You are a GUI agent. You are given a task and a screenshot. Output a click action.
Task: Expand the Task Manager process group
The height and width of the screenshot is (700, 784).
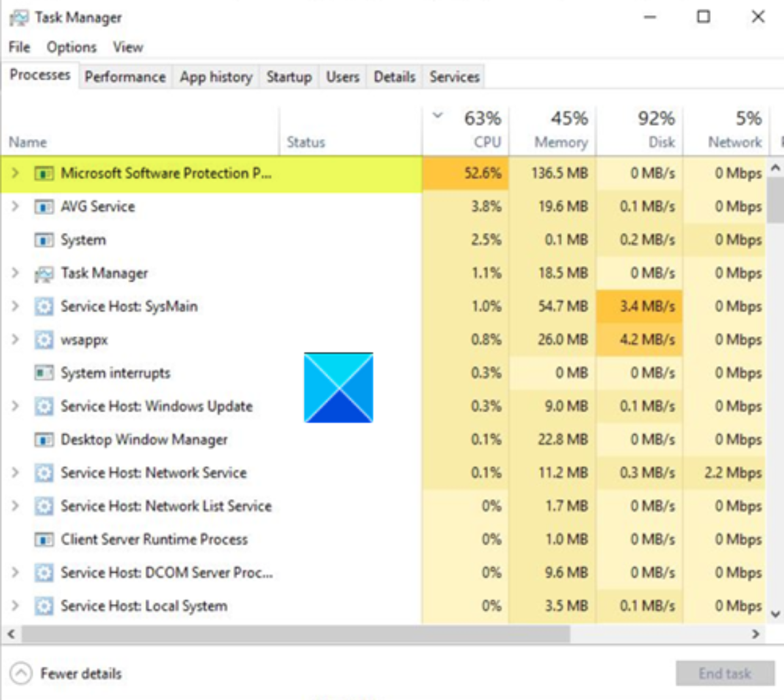click(15, 273)
